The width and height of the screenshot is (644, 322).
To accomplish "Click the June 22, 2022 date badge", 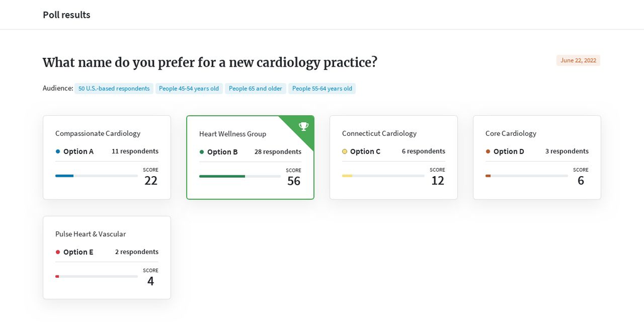I will coord(579,60).
